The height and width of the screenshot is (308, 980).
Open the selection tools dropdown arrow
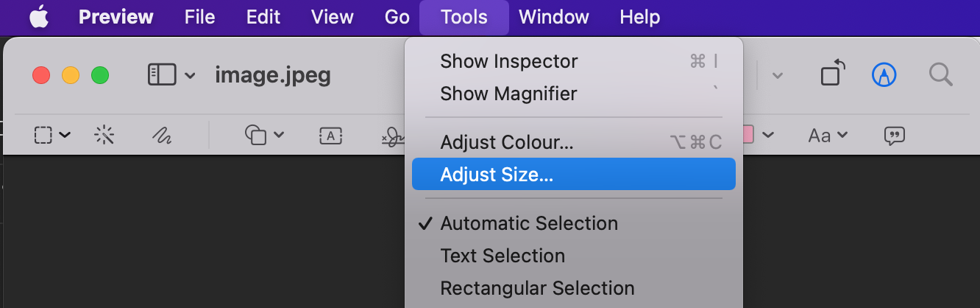[65, 135]
